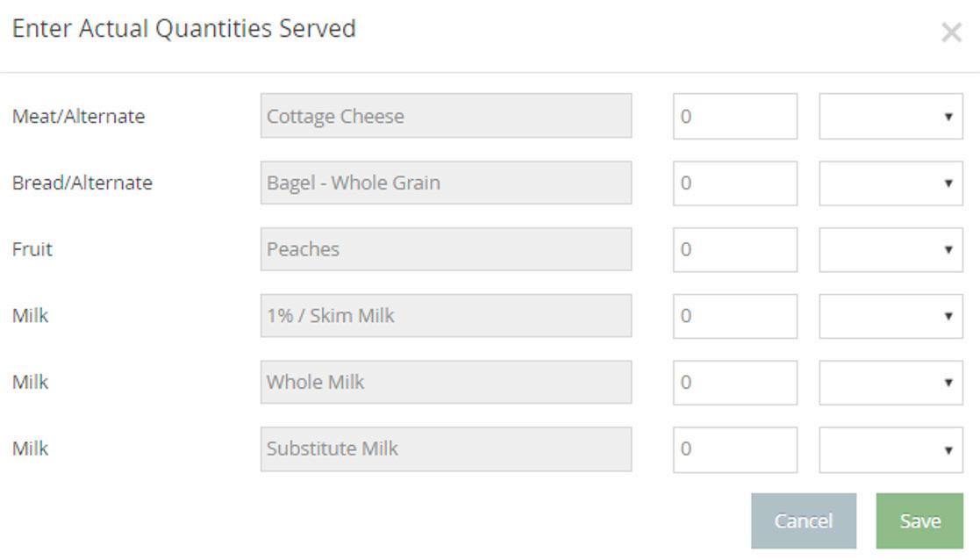Expand the unit dropdown for Whole Milk
This screenshot has height=560, width=980.
[891, 383]
